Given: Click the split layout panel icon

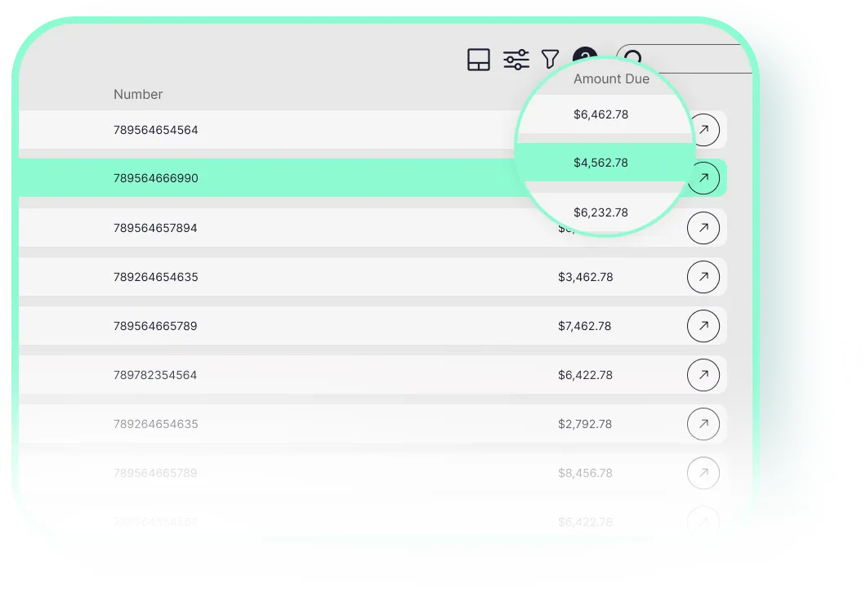Looking at the screenshot, I should click(478, 60).
